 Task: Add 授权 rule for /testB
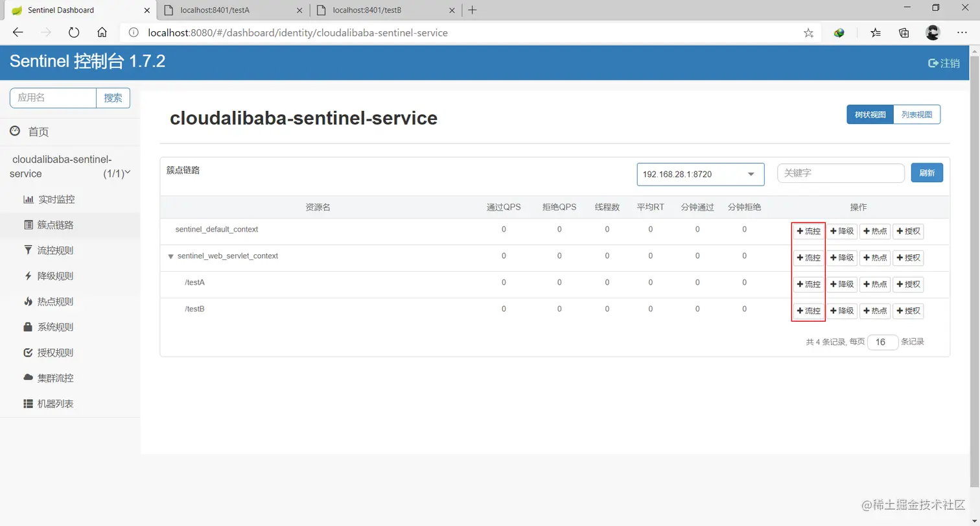tap(908, 311)
